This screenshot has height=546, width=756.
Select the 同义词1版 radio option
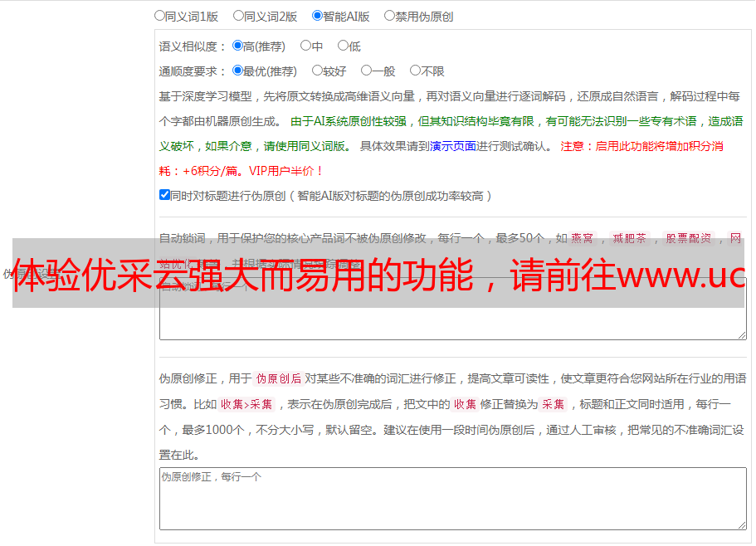[x=159, y=16]
